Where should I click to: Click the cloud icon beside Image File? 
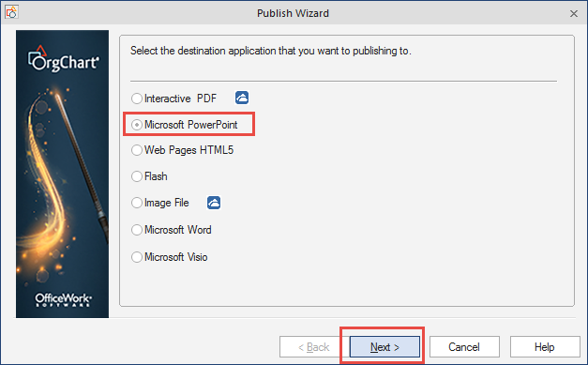pos(214,203)
